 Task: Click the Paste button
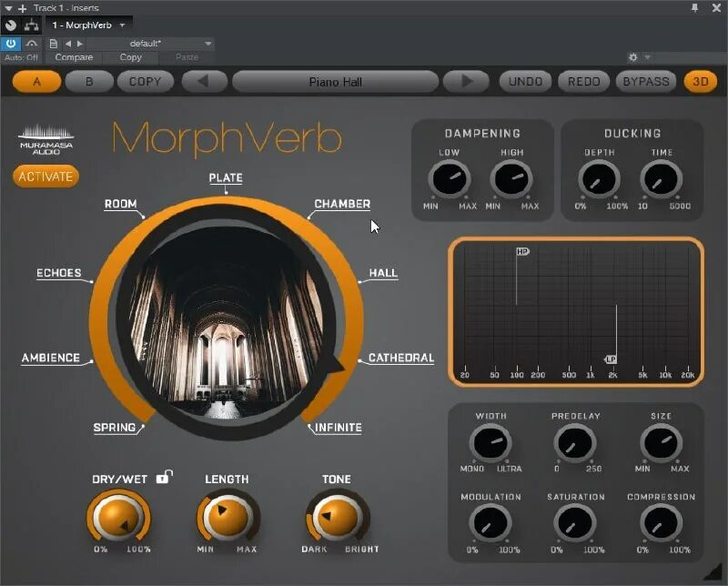tap(187, 57)
